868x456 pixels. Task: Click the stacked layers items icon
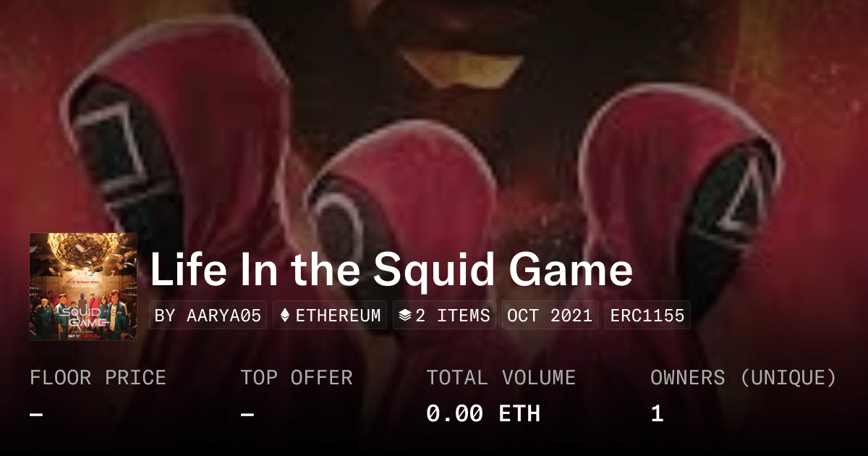(x=405, y=316)
